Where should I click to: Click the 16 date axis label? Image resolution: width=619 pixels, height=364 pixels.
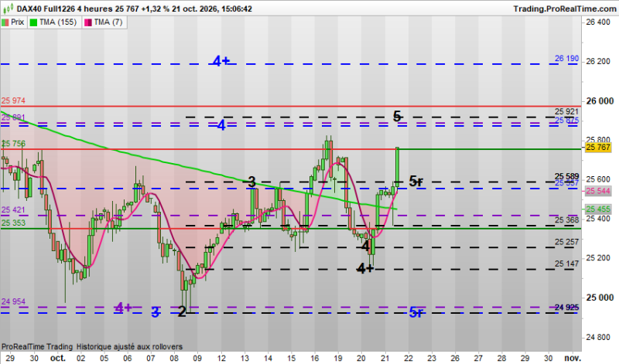pyautogui.click(x=315, y=358)
